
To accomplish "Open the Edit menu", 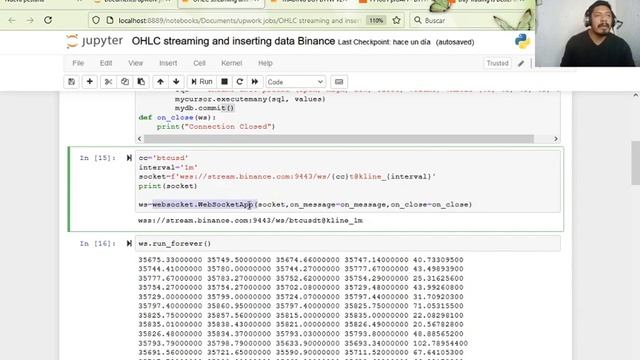I will click(106, 63).
